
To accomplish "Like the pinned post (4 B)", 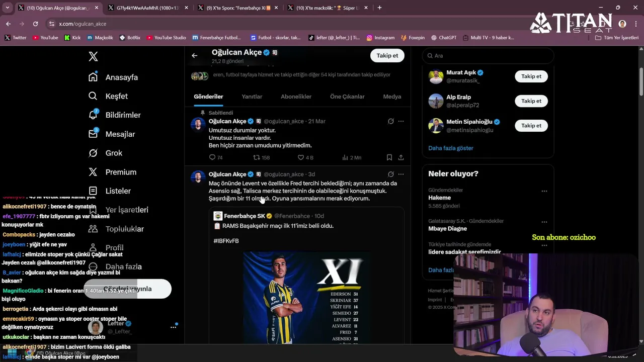I will (x=305, y=157).
